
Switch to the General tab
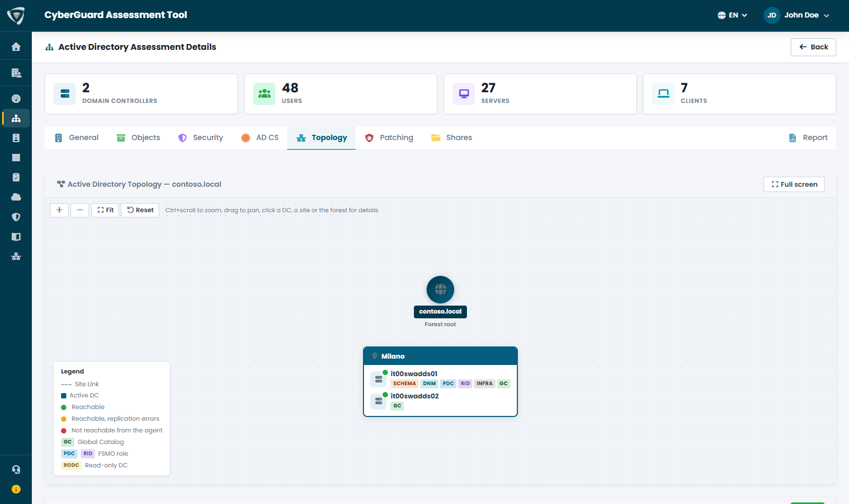click(x=77, y=138)
